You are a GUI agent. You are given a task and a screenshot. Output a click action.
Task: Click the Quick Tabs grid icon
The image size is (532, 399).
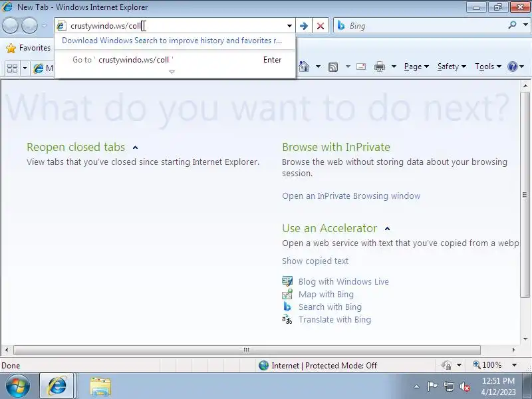click(x=12, y=68)
